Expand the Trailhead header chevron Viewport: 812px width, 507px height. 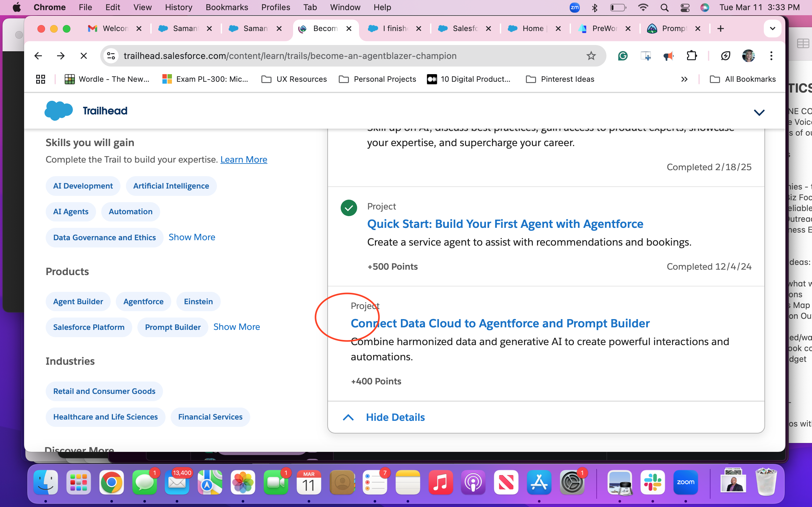[759, 112]
